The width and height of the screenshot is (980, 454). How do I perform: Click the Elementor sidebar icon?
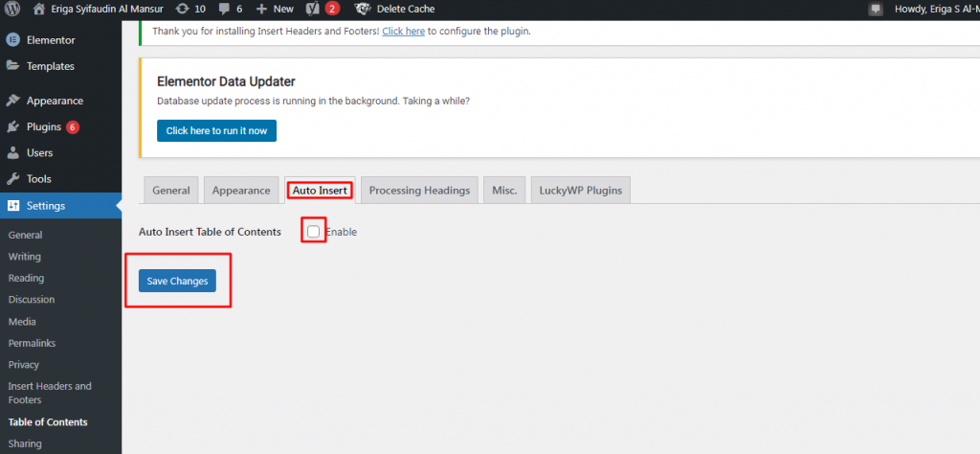tap(12, 40)
